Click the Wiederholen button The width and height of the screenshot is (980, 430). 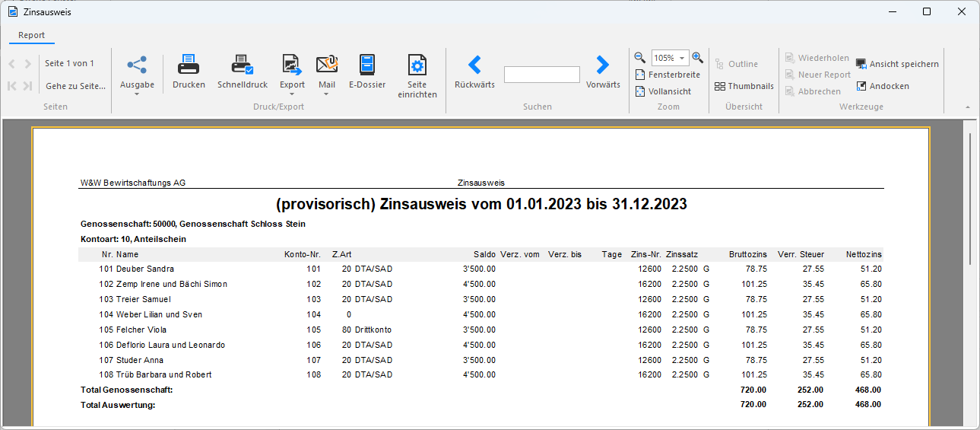point(817,58)
